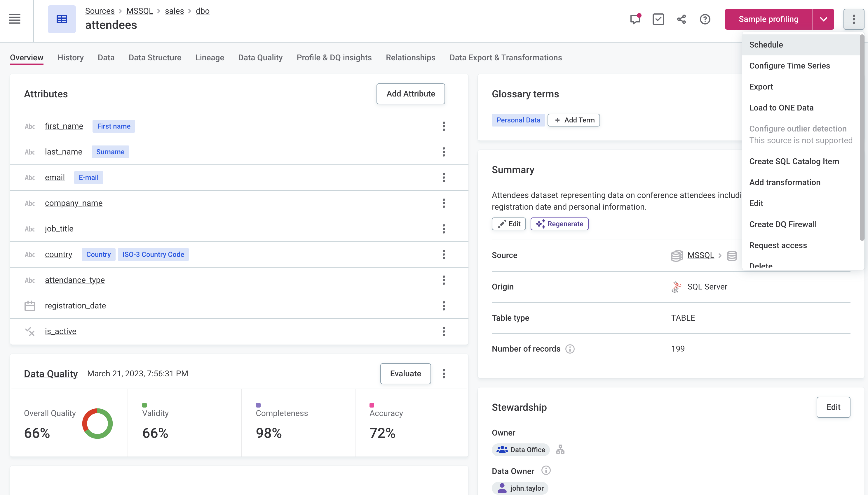Click three-dot menu next to Data Quality

(x=444, y=373)
